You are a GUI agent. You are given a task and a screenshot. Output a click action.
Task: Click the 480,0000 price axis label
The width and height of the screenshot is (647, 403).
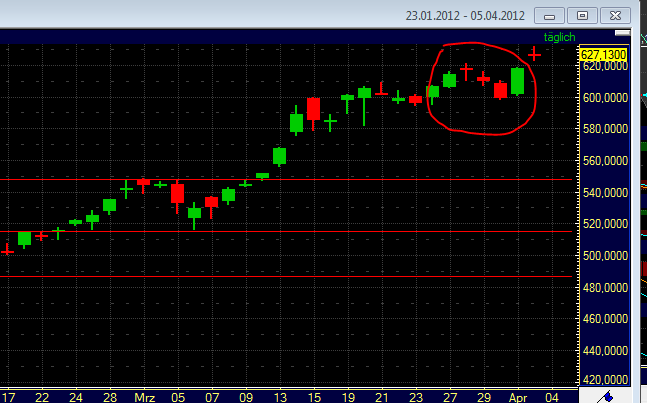[605, 287]
